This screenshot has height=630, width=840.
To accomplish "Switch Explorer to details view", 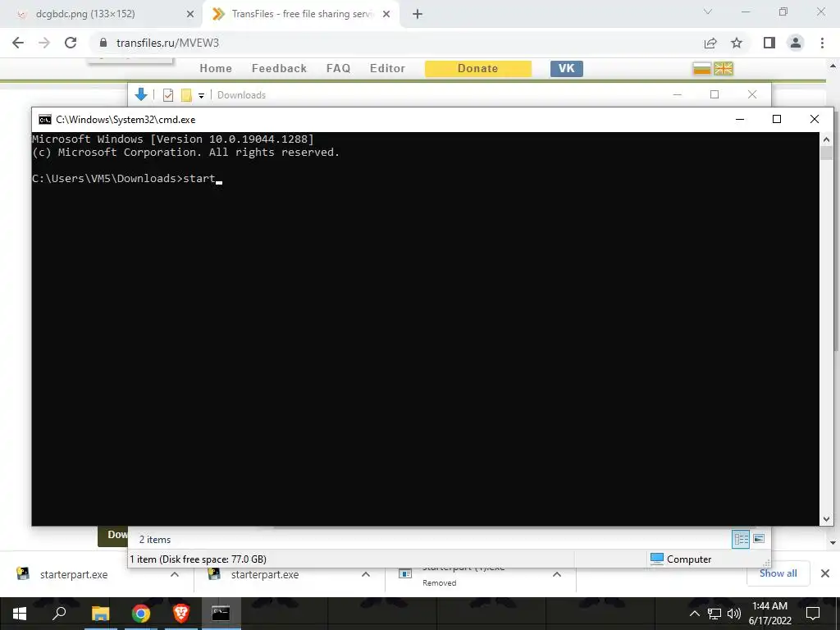I will click(x=741, y=539).
